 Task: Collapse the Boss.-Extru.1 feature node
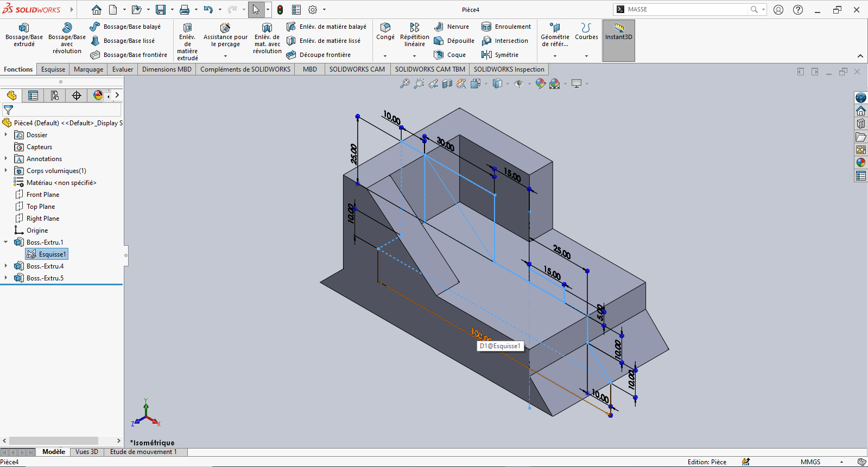coord(6,242)
